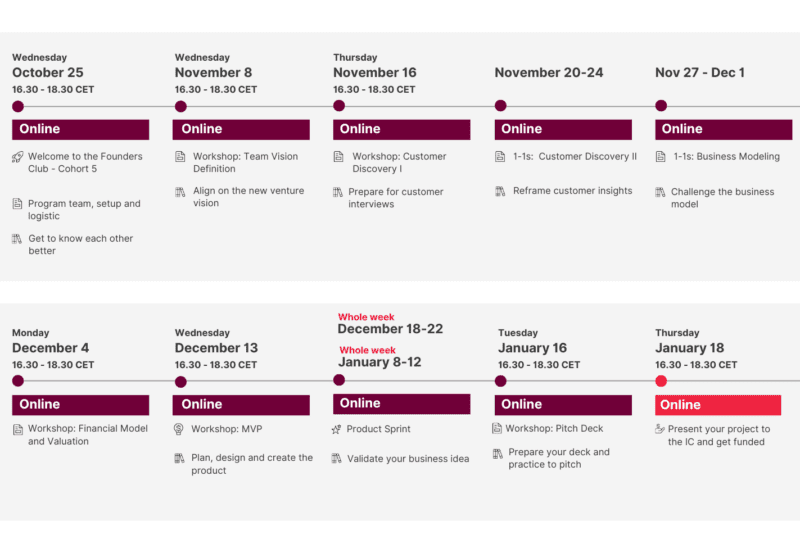The image size is (800, 553).
Task: Select the November 16 timeline dot
Action: (x=339, y=106)
